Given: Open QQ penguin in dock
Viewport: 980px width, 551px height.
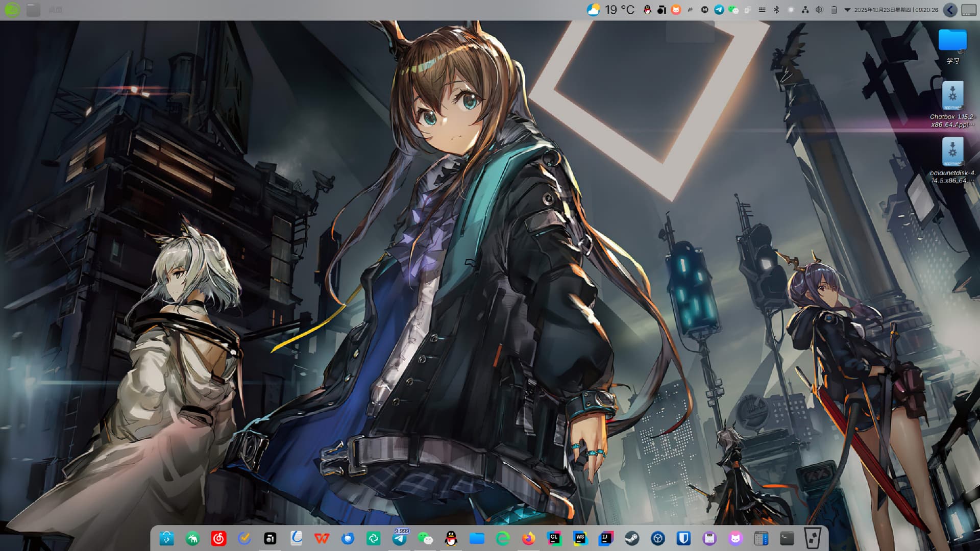Looking at the screenshot, I should click(x=451, y=539).
